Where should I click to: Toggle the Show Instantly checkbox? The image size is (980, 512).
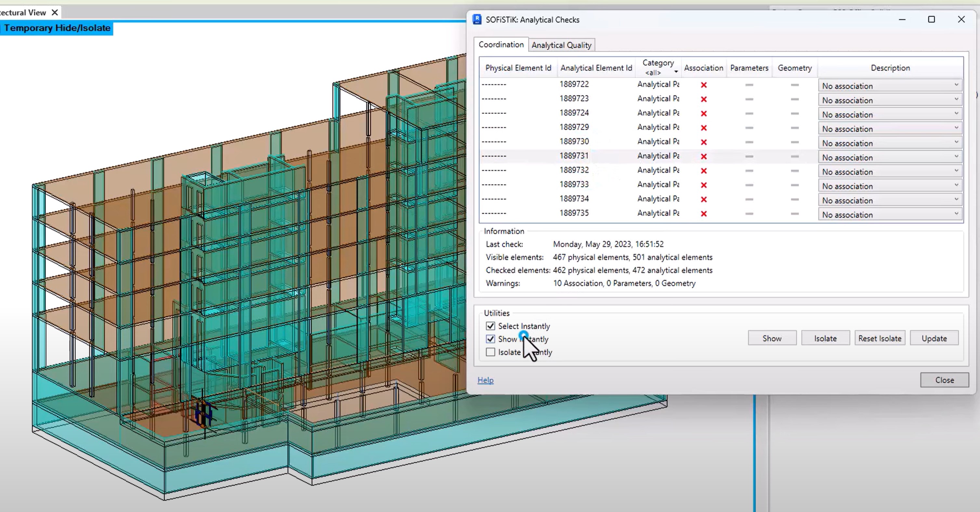tap(490, 339)
